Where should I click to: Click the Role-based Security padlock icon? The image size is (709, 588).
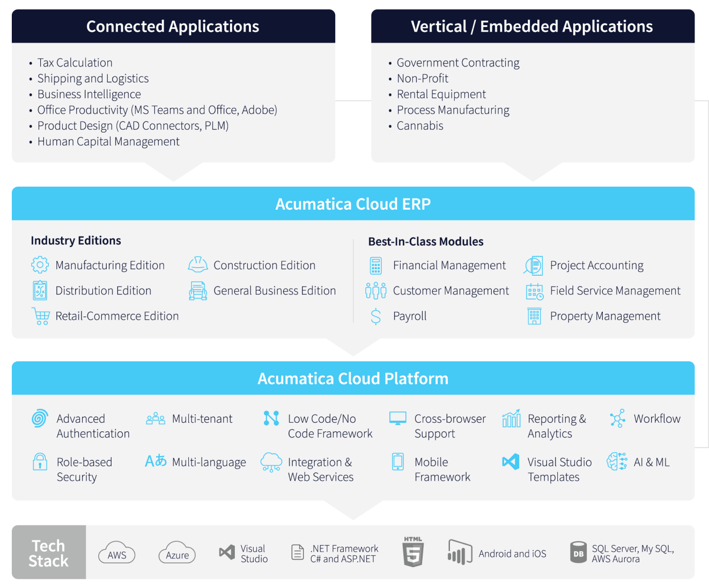coord(40,462)
